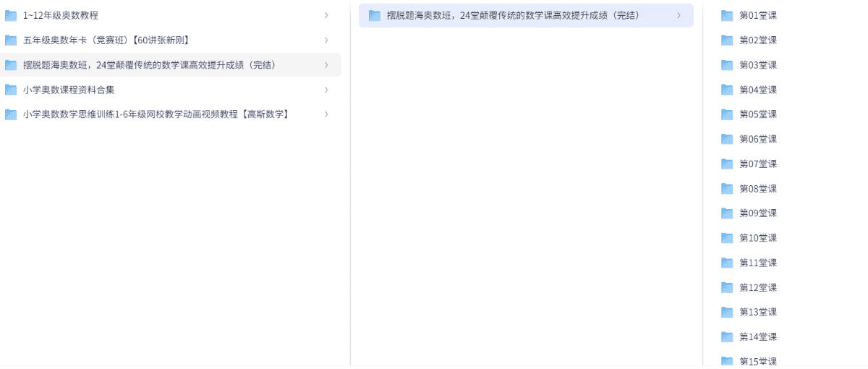Click folder icon beside 1~12年级奥数教程
This screenshot has height=369, width=868.
pos(11,15)
